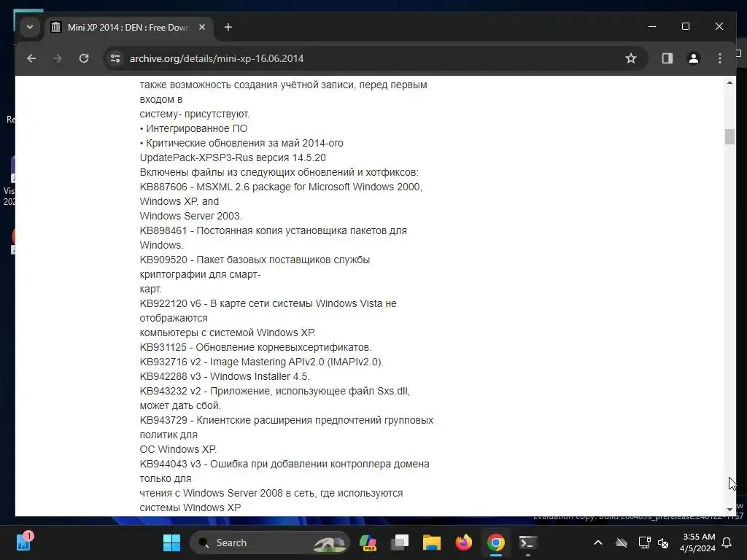Switch to Chrome on the taskbar
This screenshot has width=747, height=560.
click(x=495, y=542)
